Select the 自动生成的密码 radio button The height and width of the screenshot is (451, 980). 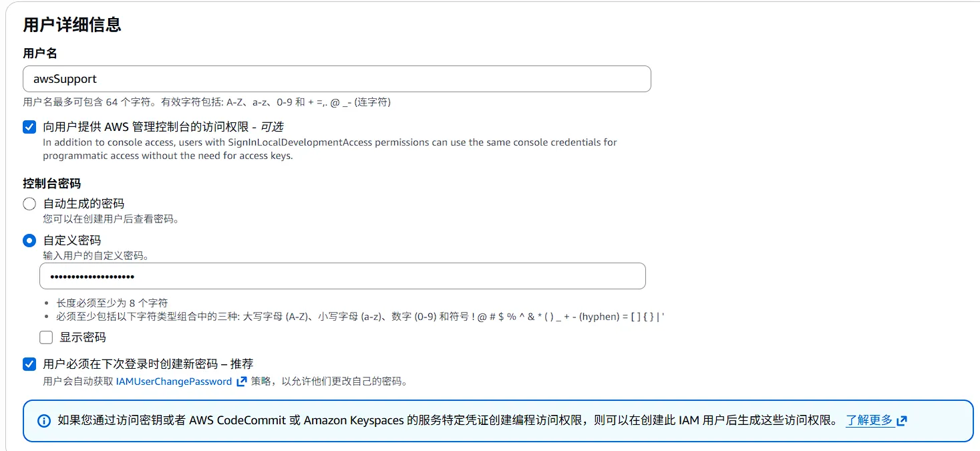tap(29, 204)
